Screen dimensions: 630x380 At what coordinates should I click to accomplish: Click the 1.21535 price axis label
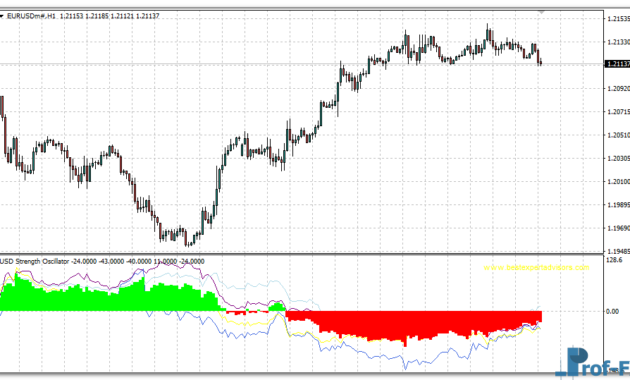[618, 18]
